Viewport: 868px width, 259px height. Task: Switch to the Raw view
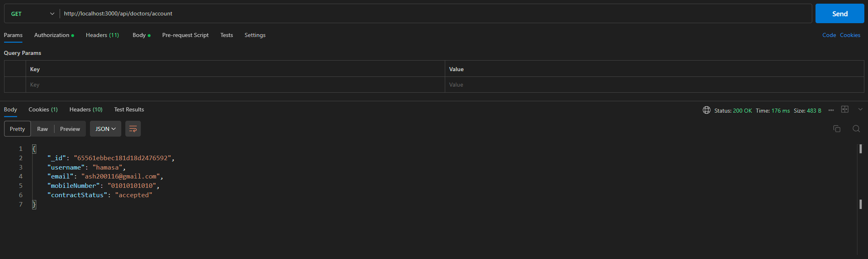coord(42,129)
